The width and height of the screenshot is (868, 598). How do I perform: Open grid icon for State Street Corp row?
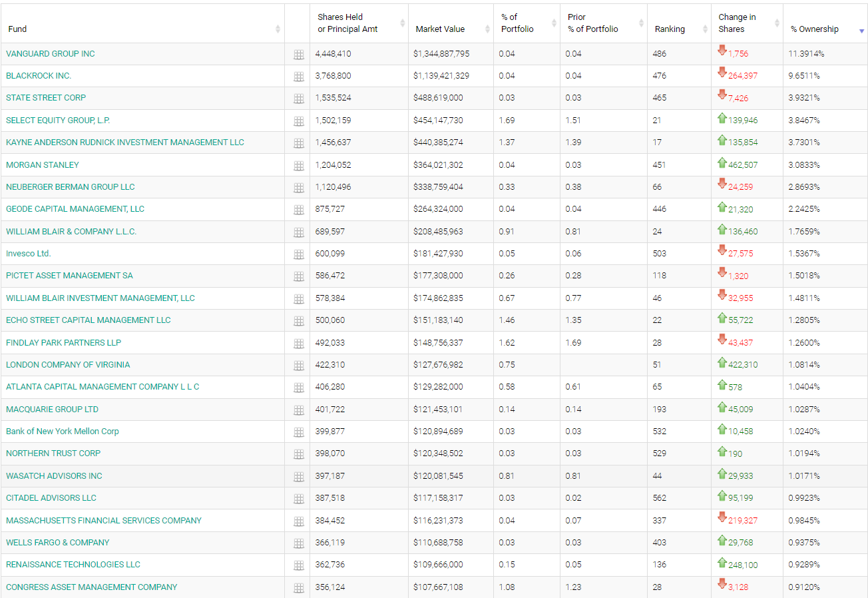pos(298,99)
